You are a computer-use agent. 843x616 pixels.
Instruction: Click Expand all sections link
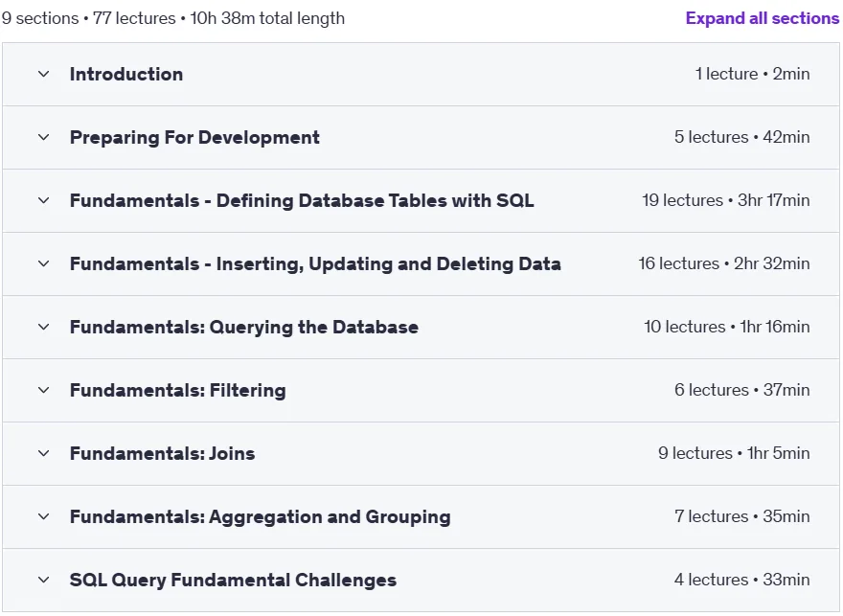pos(762,18)
